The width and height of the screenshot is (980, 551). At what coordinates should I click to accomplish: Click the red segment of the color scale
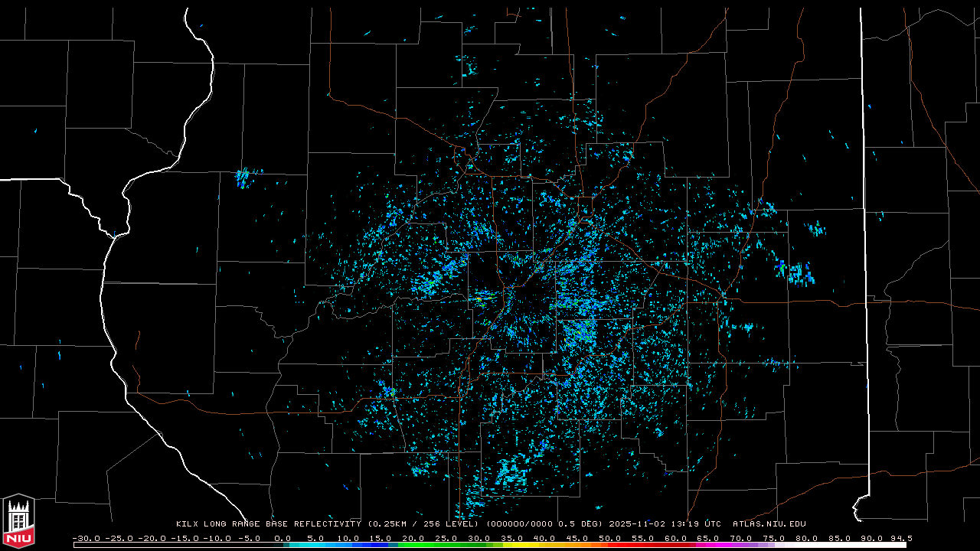(651, 545)
